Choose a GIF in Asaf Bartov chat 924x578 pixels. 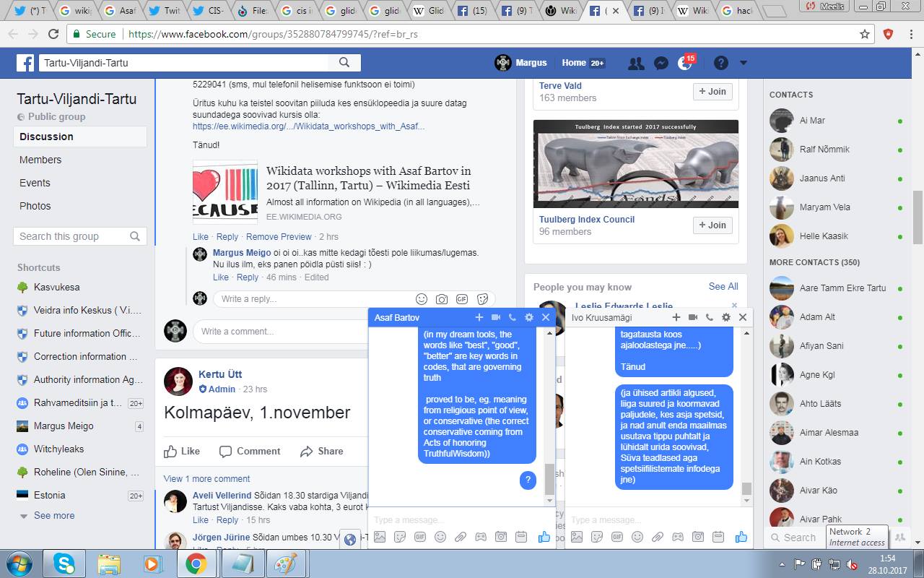419,537
